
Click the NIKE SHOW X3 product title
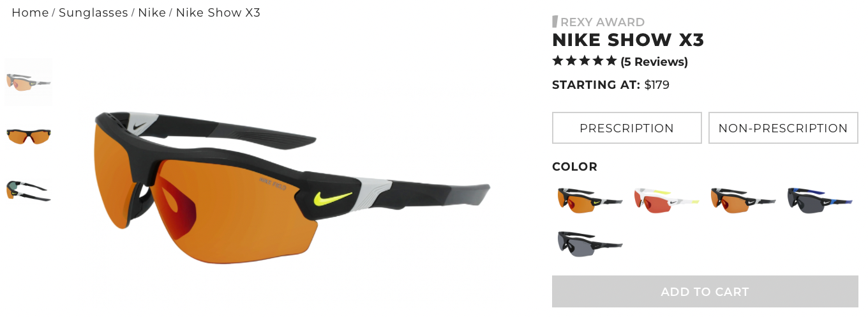coord(628,40)
